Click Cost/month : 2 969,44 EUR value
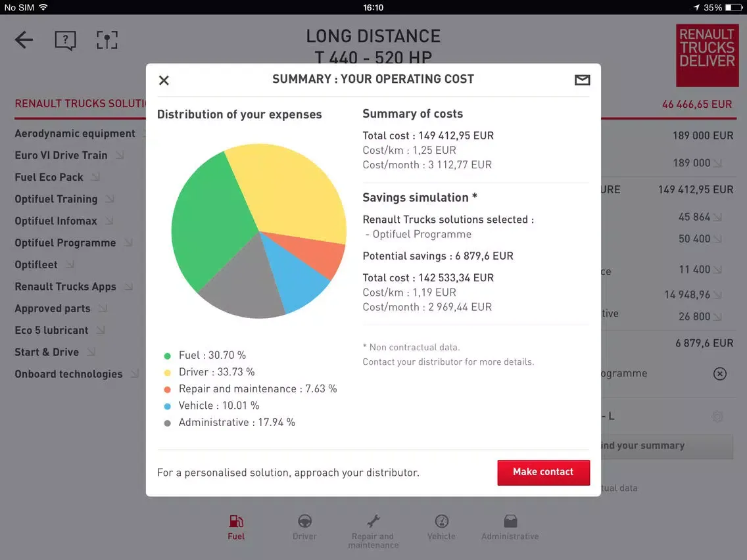 [427, 307]
